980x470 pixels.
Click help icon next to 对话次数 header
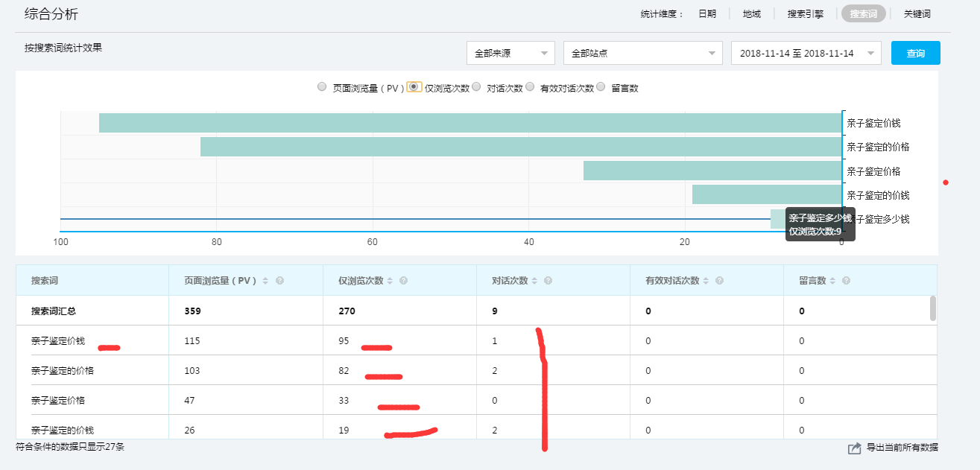point(549,281)
